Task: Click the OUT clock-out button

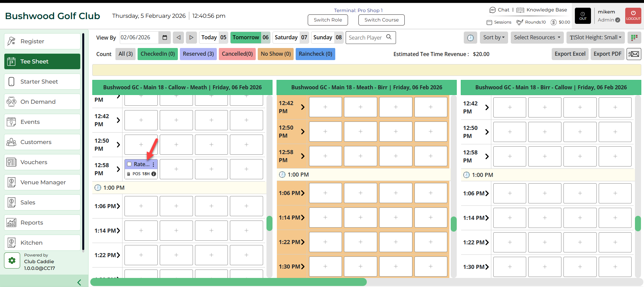Action: 583,16
